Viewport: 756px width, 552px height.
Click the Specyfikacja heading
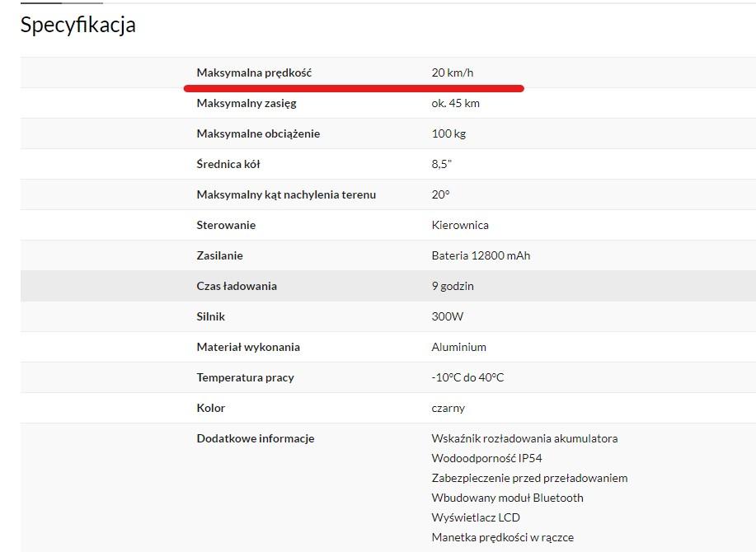[77, 26]
